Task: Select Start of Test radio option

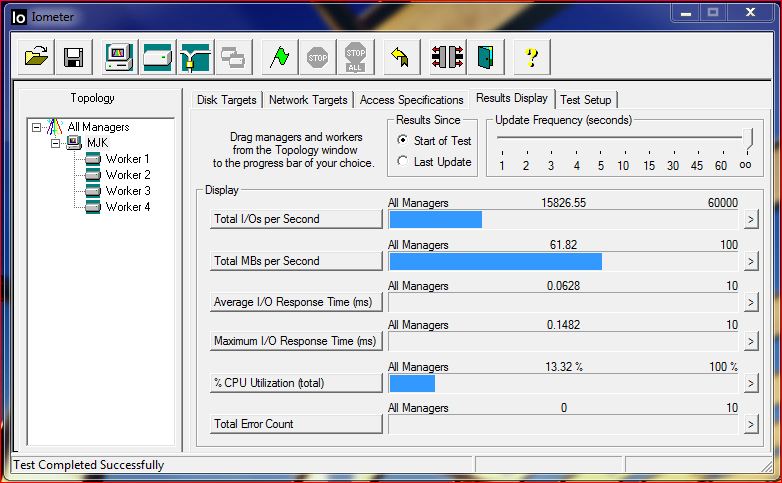Action: click(x=402, y=140)
